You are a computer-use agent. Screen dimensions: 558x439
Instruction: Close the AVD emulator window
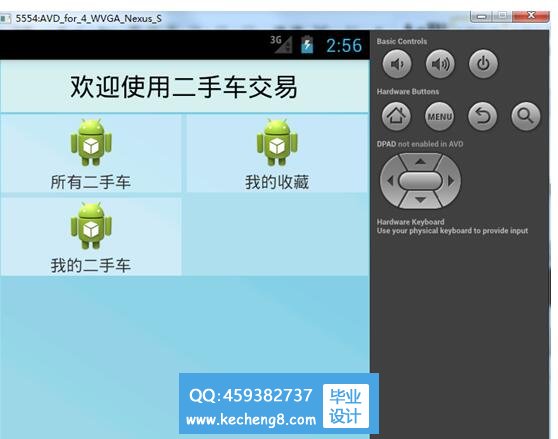[531, 15]
